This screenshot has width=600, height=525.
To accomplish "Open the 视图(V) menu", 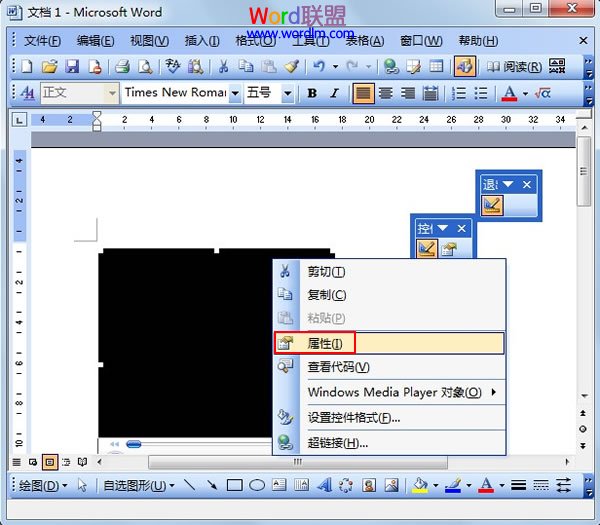I will pyautogui.click(x=149, y=41).
